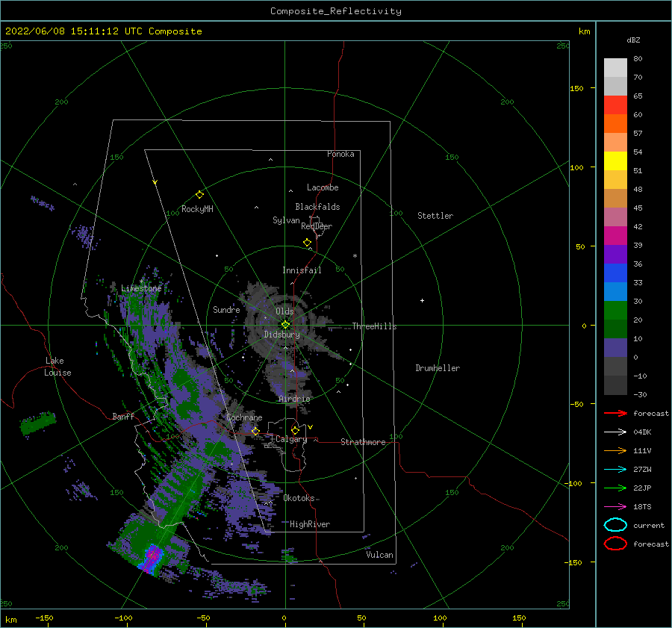
Task: Click the 04DK legend label
Action: click(642, 432)
